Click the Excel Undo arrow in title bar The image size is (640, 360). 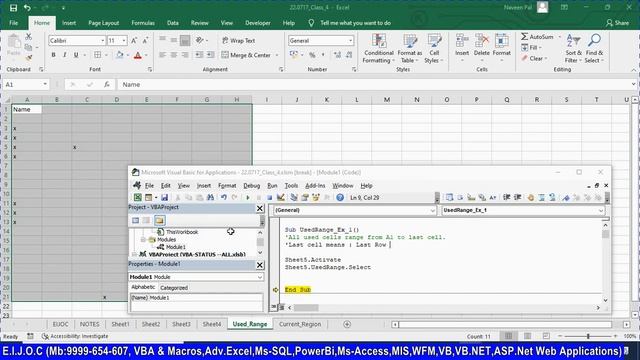tap(27, 8)
